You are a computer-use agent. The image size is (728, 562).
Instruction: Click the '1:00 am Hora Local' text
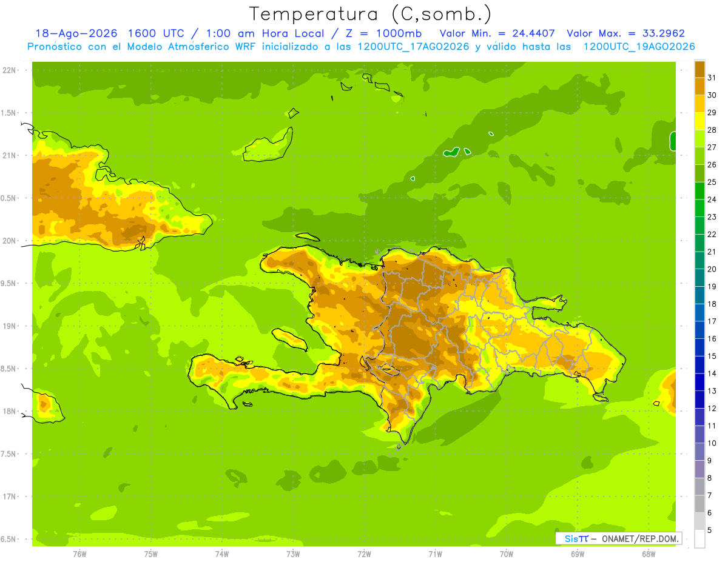click(x=266, y=33)
